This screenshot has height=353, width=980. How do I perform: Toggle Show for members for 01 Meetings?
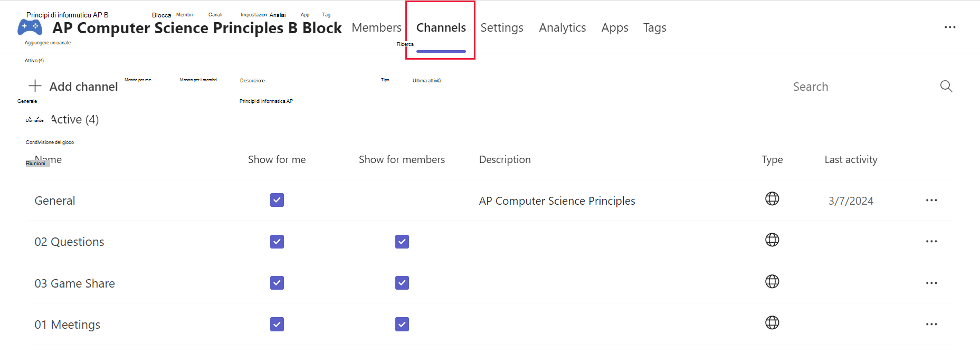[402, 324]
